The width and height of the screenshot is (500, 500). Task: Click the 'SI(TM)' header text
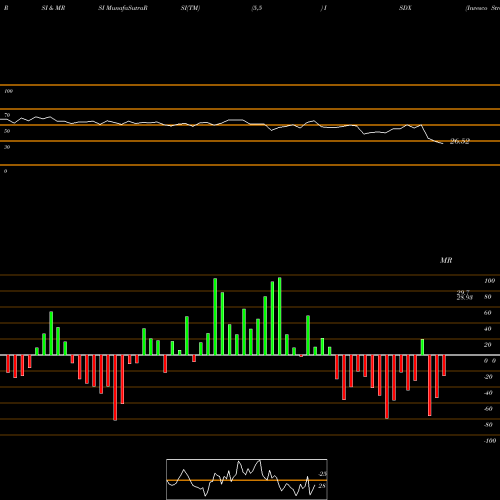(190, 8)
